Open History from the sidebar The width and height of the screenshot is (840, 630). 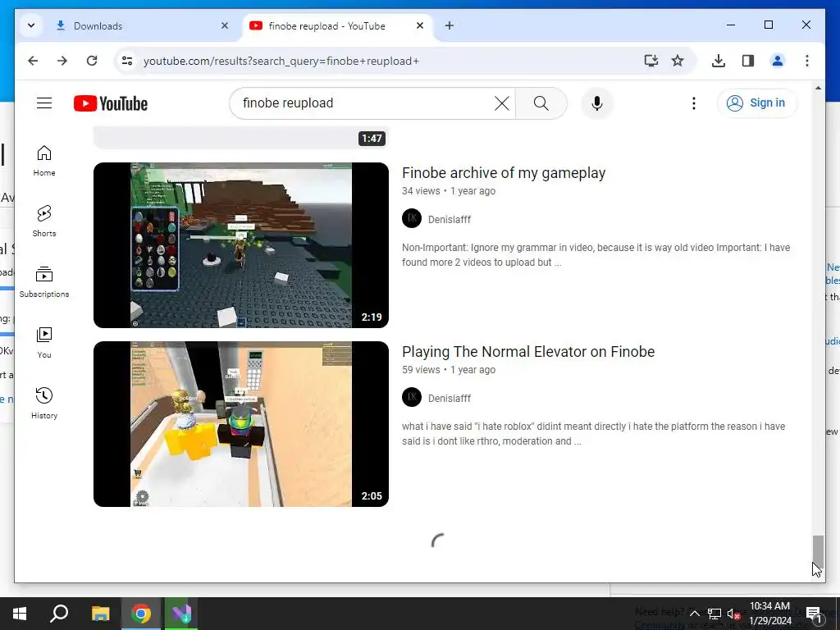[x=44, y=404]
